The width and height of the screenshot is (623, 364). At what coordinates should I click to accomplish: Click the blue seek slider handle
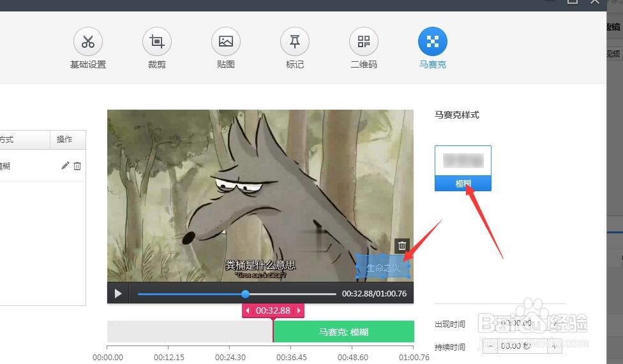[246, 294]
